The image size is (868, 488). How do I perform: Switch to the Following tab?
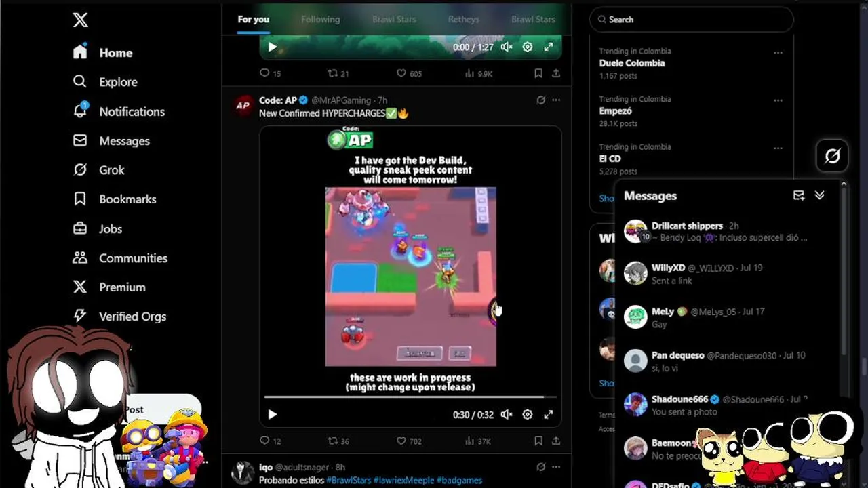point(321,19)
